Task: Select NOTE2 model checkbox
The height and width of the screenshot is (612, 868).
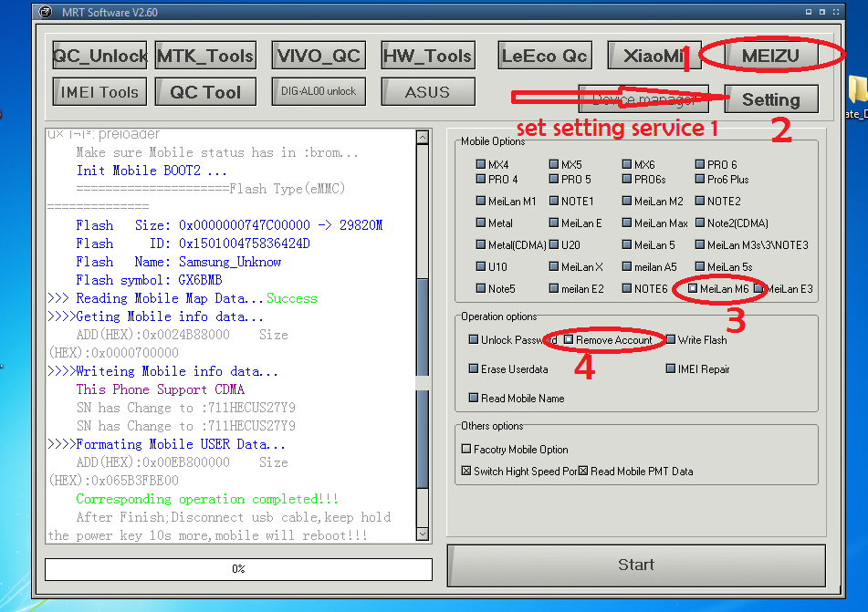Action: tap(700, 201)
